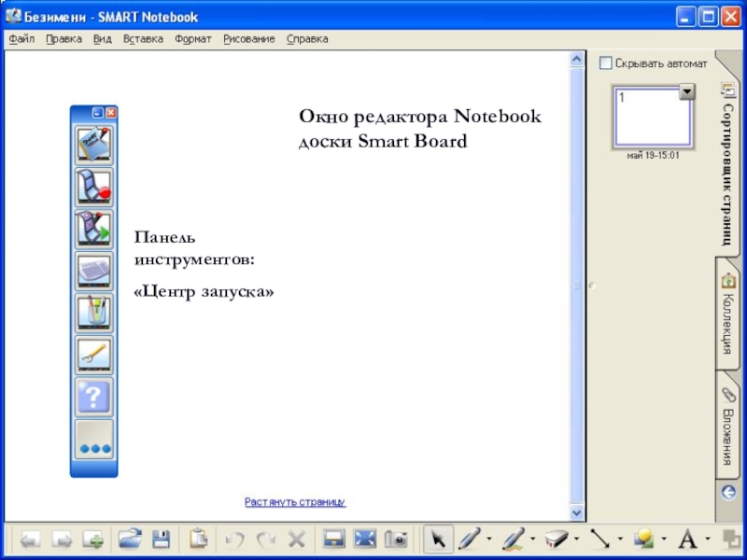The width and height of the screenshot is (747, 560).
Task: Click the screen capture camera icon
Action: pos(398,539)
